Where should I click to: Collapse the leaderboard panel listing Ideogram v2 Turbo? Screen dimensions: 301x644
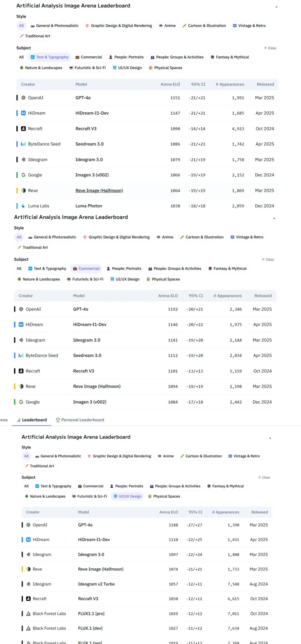[x=270, y=438]
